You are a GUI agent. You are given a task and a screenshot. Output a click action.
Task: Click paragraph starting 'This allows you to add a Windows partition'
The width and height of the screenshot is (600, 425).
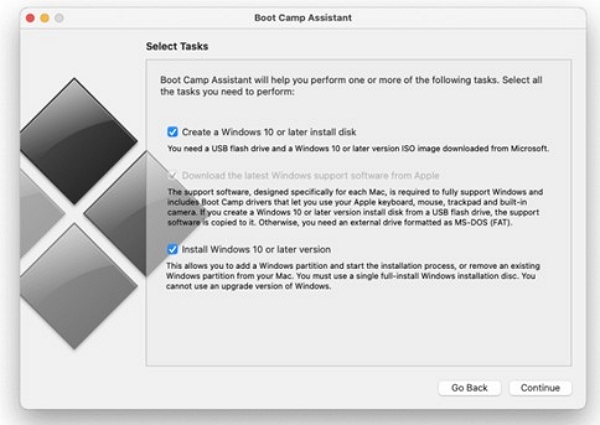pyautogui.click(x=353, y=276)
